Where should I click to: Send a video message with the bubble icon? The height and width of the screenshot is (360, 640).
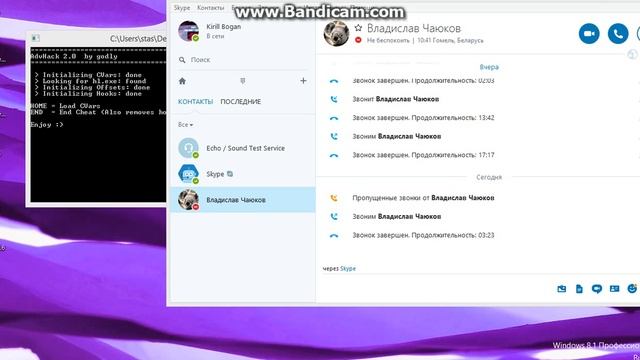[597, 289]
